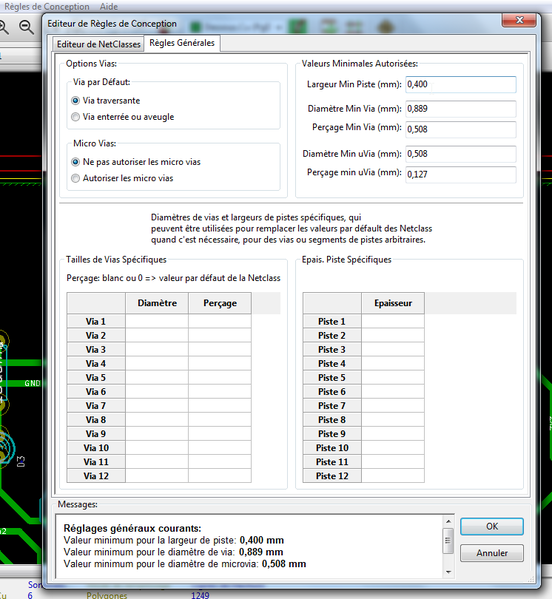Click the Via 2 Diamètre cell

coord(157,335)
